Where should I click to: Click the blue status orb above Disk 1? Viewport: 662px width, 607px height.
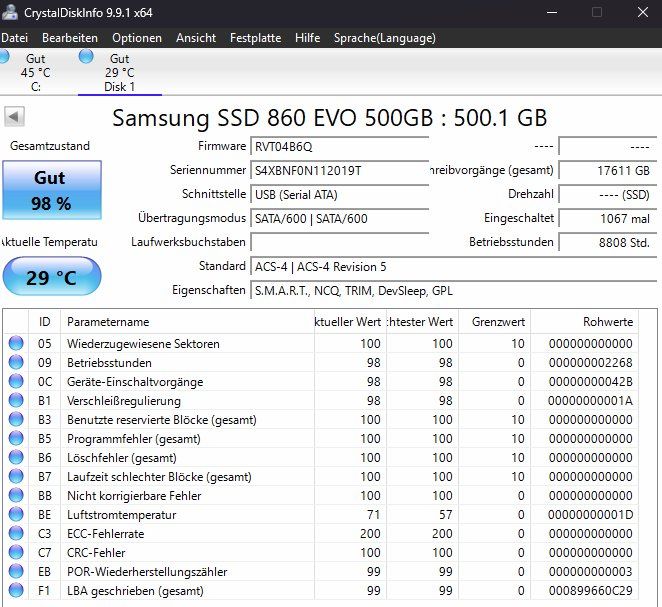[x=86, y=56]
